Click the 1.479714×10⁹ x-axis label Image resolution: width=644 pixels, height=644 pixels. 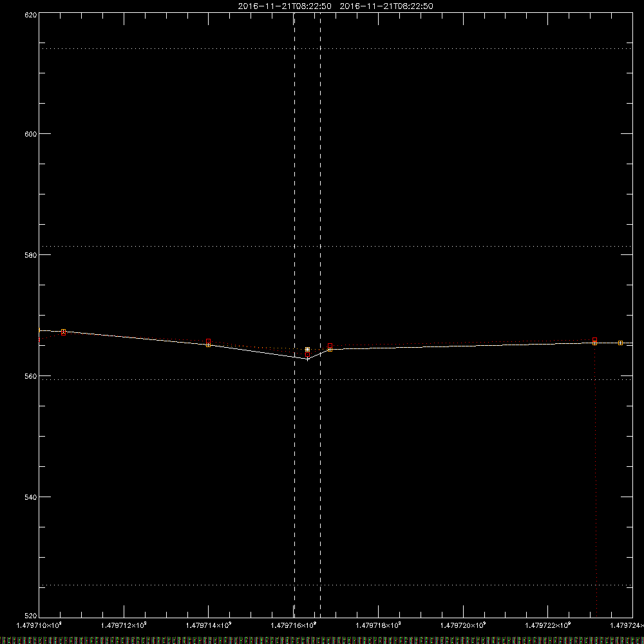point(209,625)
